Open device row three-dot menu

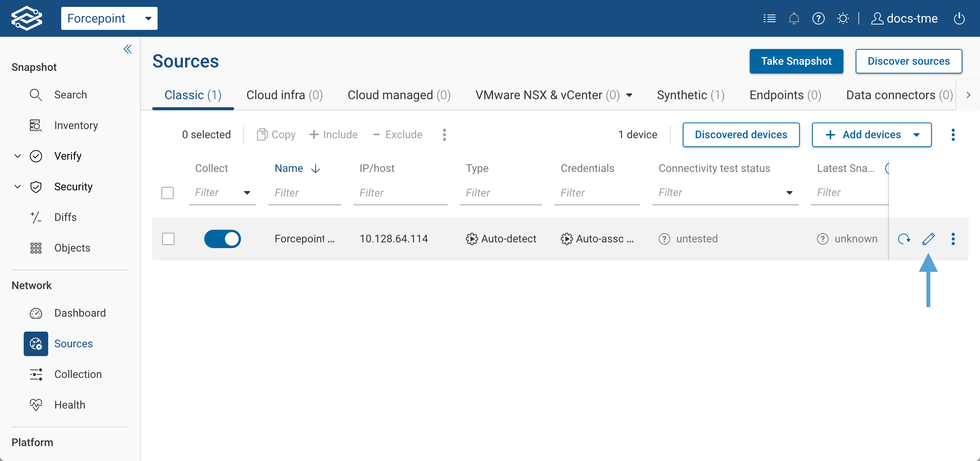pyautogui.click(x=953, y=239)
